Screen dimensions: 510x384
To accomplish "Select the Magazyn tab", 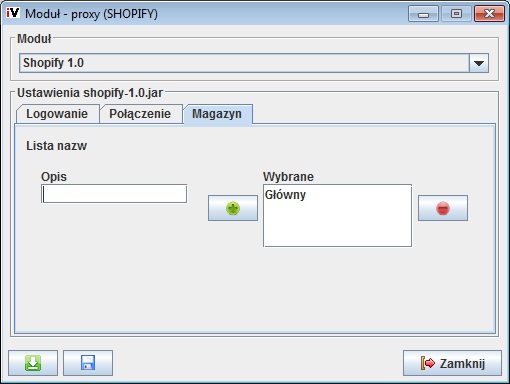I will pos(217,114).
